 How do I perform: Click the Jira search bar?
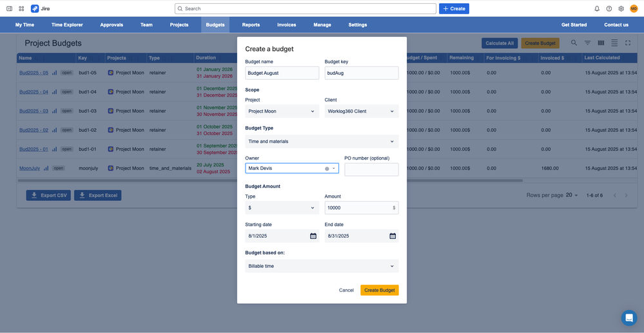(305, 8)
